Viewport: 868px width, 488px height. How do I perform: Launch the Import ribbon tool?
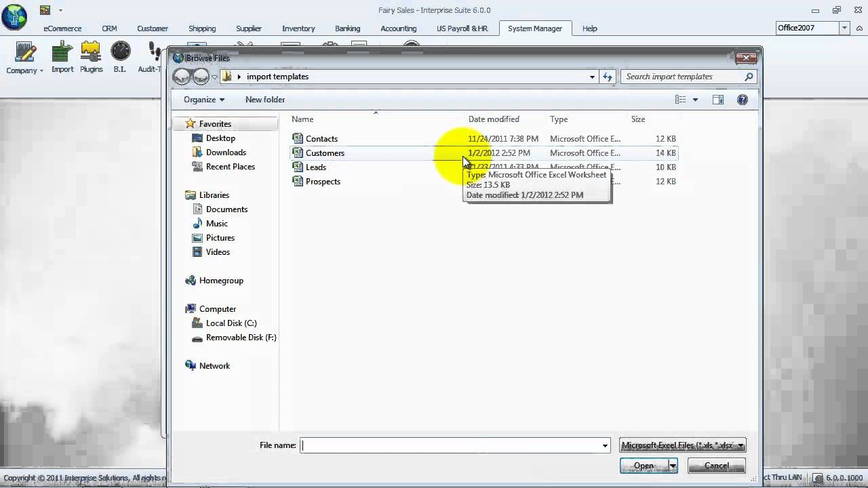point(62,58)
